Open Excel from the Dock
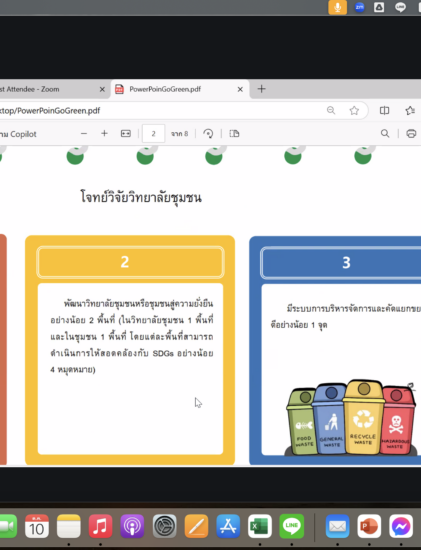This screenshot has width=421, height=550. click(x=260, y=526)
